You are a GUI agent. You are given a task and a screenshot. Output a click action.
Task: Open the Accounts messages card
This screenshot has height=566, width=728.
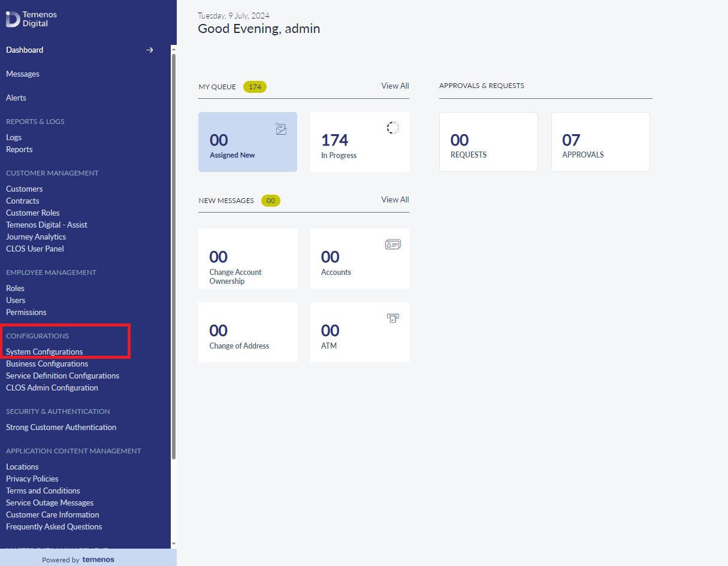(360, 259)
